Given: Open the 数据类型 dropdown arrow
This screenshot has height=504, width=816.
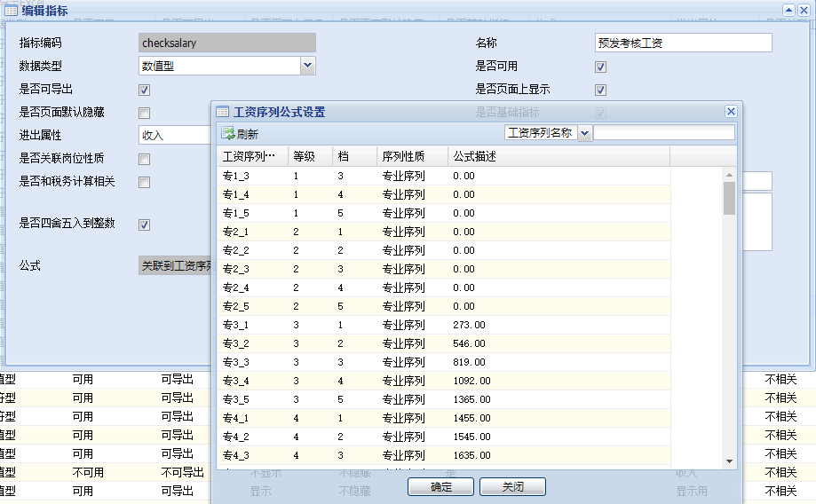Looking at the screenshot, I should pos(307,66).
